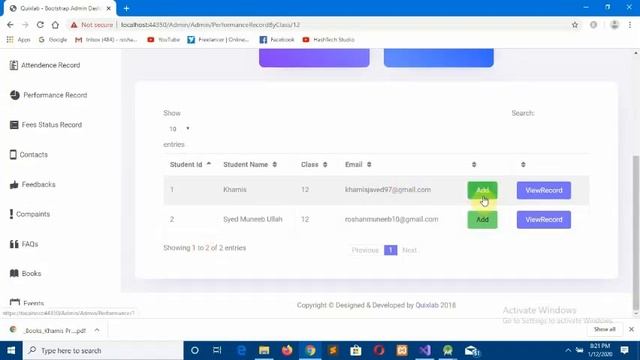Open a new browser tab
Viewport: 640px width, 360px height.
tap(127, 8)
